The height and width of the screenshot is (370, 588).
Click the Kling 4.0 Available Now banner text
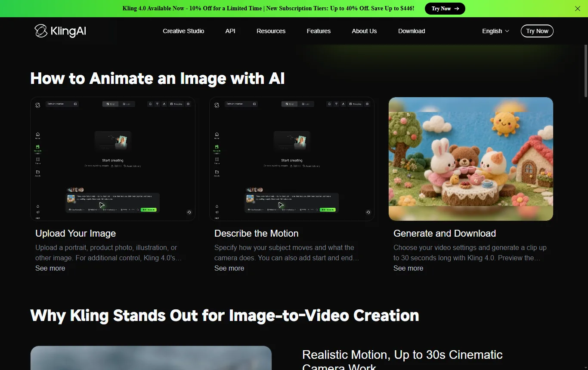[x=269, y=9]
